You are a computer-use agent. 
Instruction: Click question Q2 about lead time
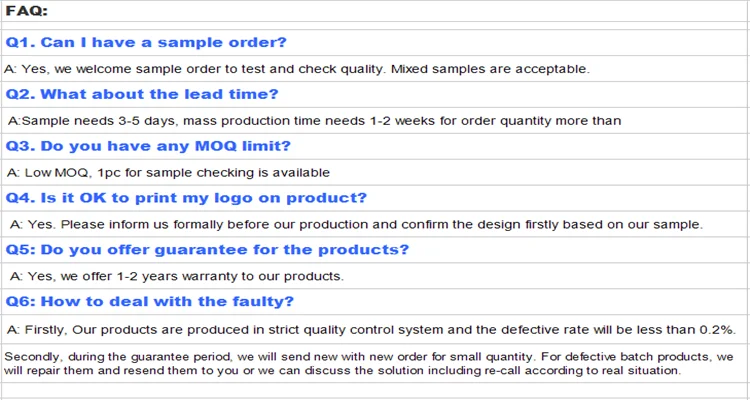(x=142, y=94)
